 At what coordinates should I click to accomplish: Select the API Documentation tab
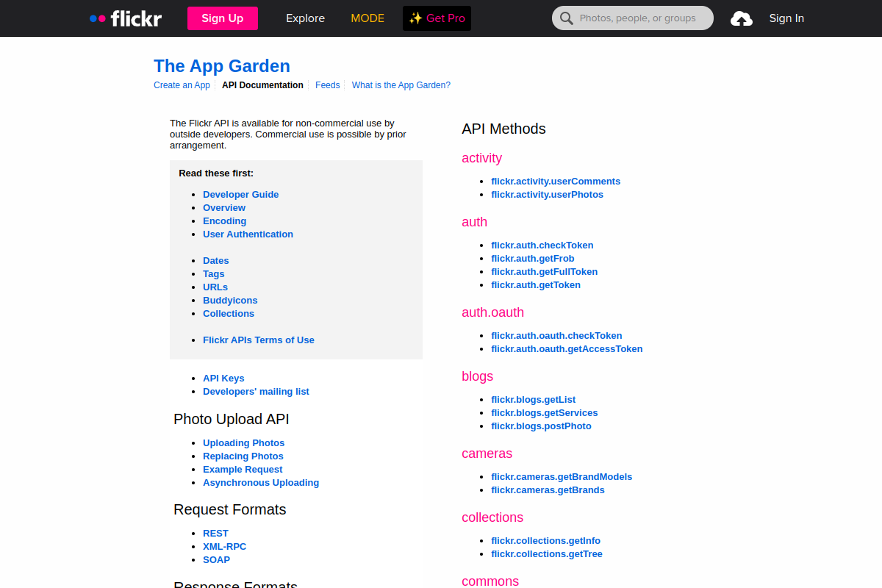pos(262,85)
